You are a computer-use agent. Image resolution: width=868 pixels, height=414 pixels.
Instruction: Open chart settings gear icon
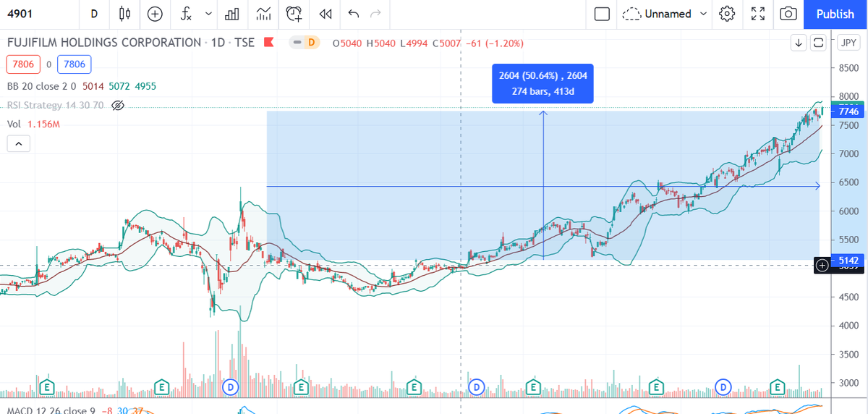(x=727, y=14)
